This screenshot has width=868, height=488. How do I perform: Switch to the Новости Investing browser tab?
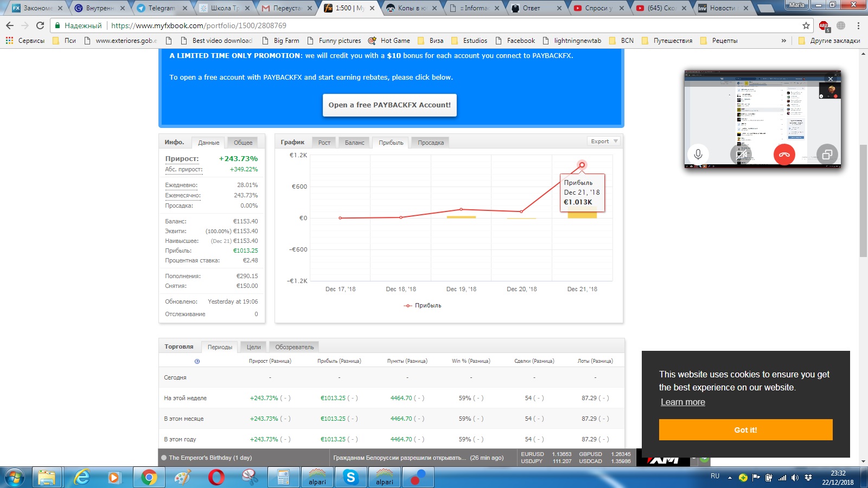[724, 8]
